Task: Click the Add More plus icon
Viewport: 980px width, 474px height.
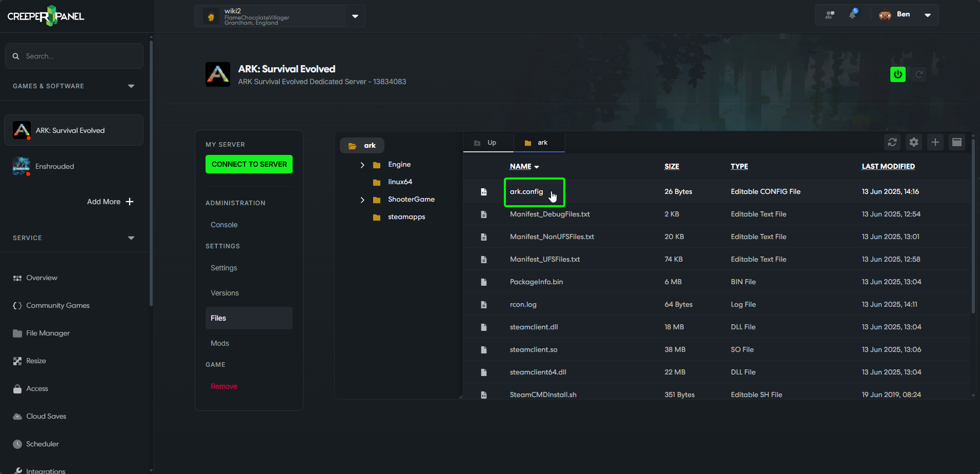Action: (130, 202)
